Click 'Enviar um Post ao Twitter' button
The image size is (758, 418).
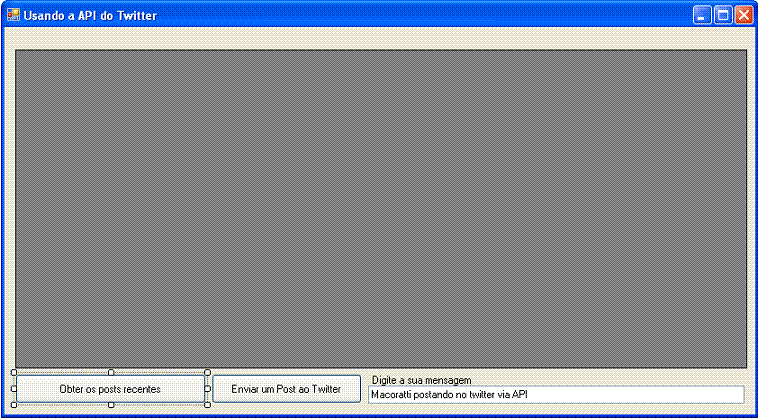[287, 389]
